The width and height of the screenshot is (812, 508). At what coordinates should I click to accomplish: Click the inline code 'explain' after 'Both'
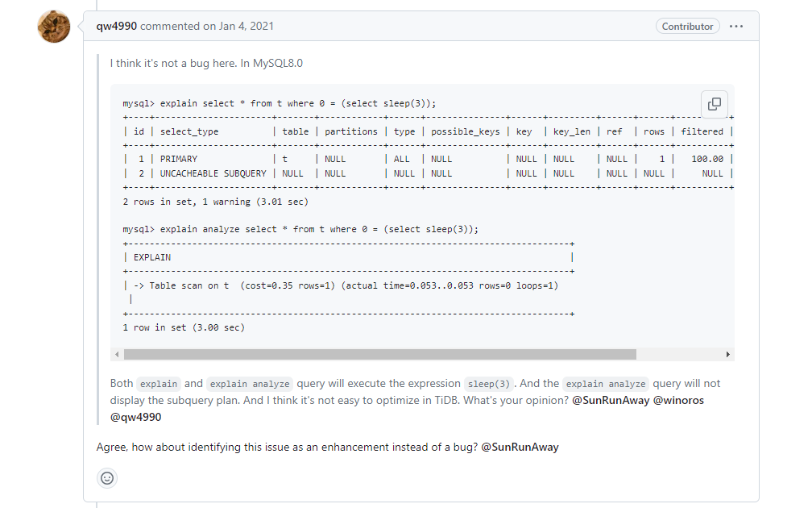pos(158,384)
